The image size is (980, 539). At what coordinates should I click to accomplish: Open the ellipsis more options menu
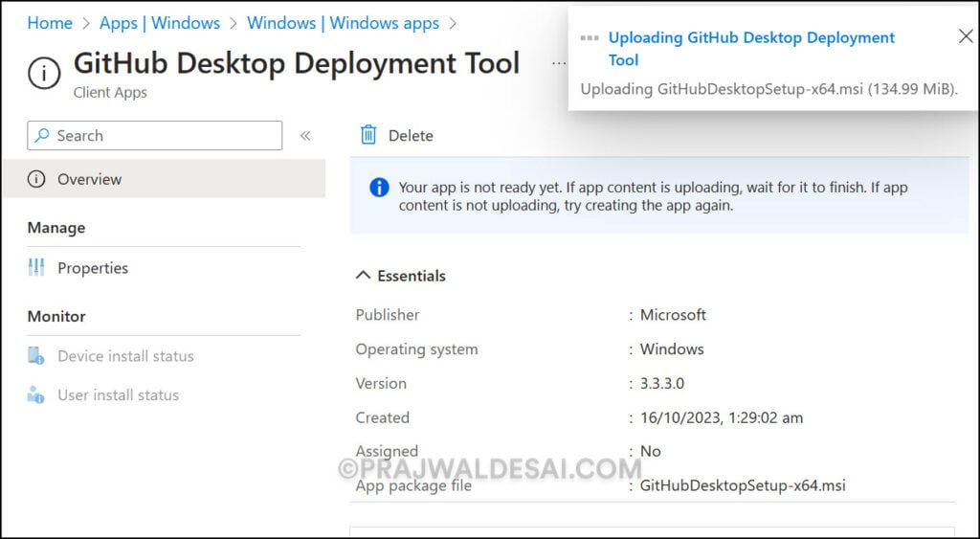point(558,63)
